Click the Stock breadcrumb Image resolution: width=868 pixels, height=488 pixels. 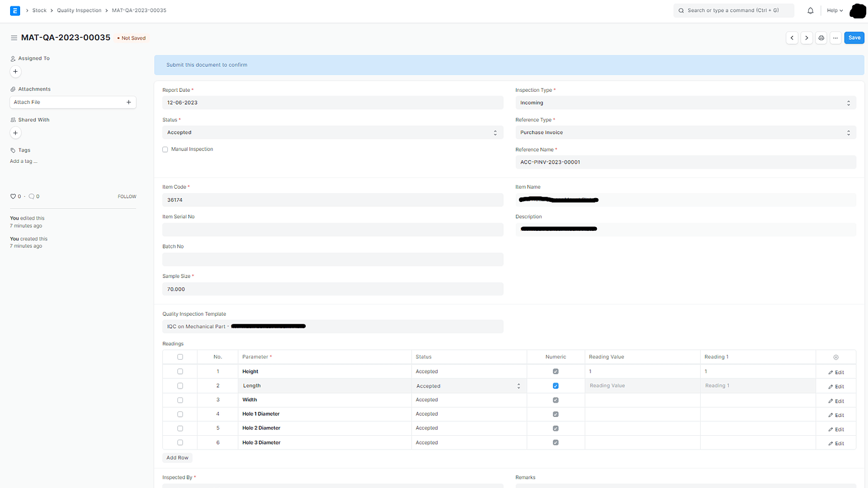[x=39, y=10]
